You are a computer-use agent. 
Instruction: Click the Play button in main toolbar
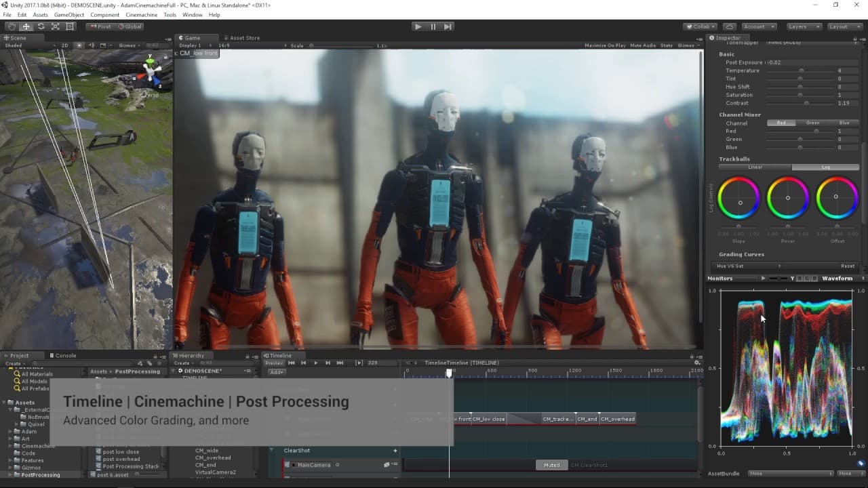(418, 26)
